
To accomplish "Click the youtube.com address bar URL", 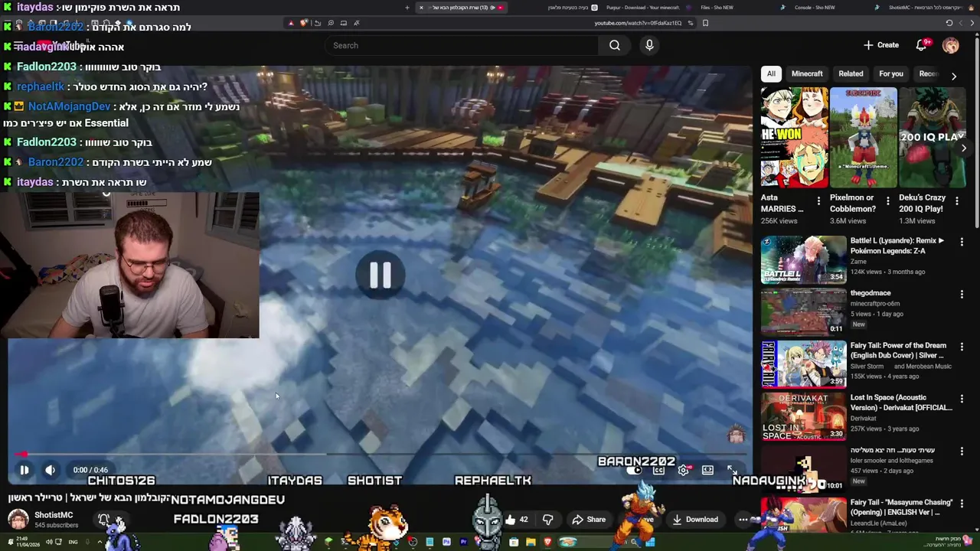I will 638,23.
